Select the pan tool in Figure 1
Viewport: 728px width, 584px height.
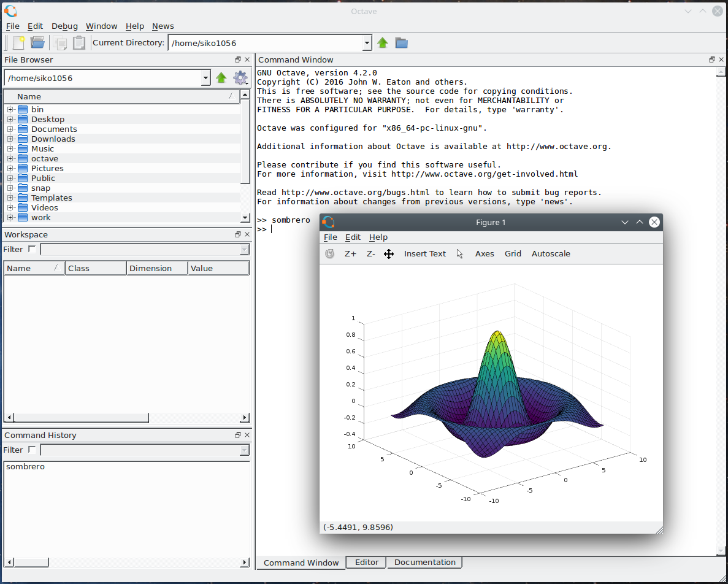(x=389, y=253)
